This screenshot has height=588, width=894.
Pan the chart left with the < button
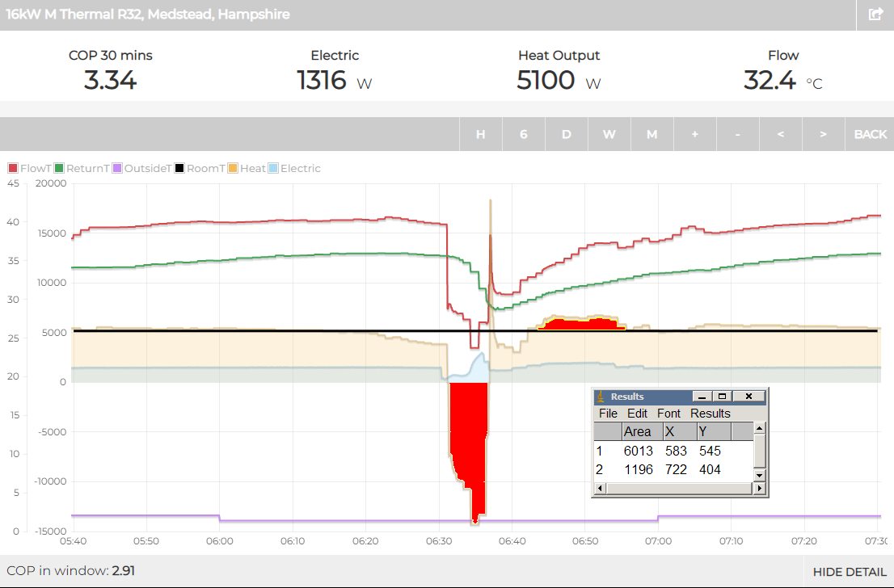point(780,134)
